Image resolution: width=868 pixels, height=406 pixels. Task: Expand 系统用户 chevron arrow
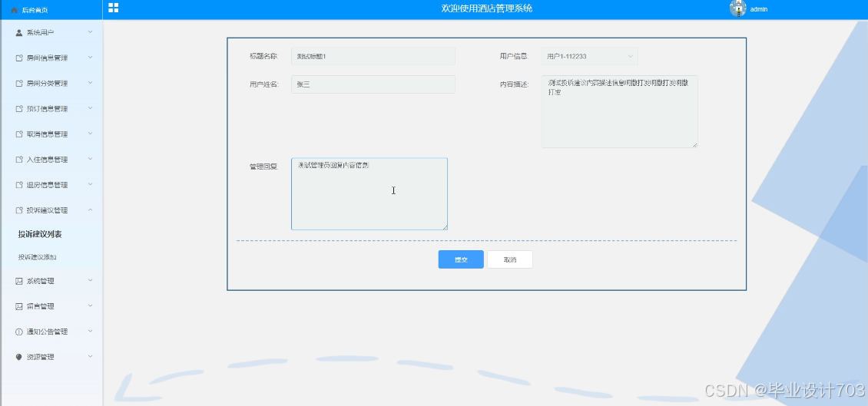[90, 32]
